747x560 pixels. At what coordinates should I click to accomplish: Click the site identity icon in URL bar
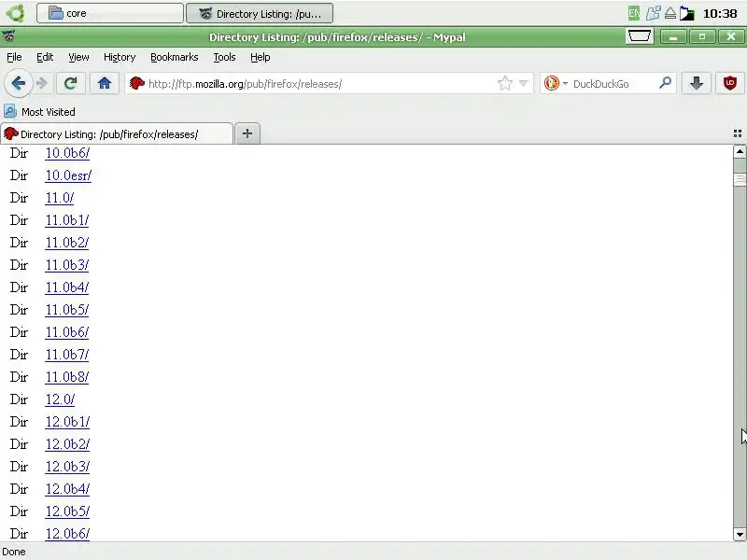[136, 84]
